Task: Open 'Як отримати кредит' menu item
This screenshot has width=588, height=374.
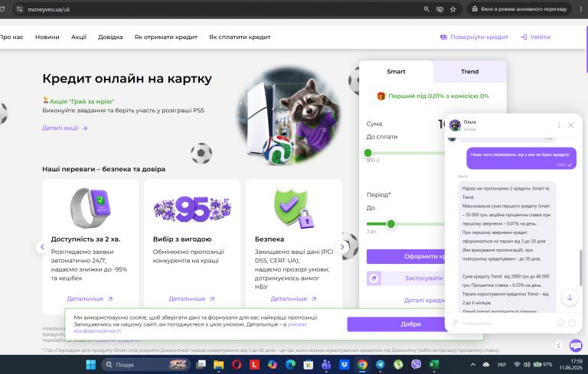Action: point(165,37)
